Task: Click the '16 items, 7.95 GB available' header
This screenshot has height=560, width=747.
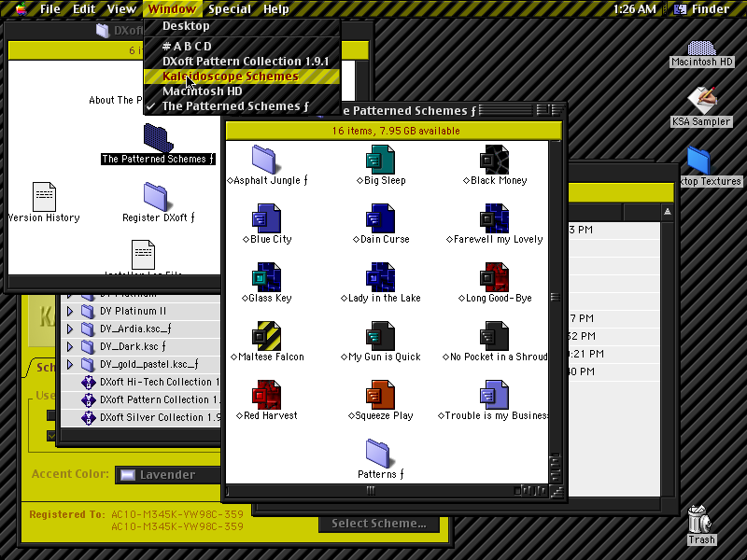Action: pyautogui.click(x=394, y=131)
